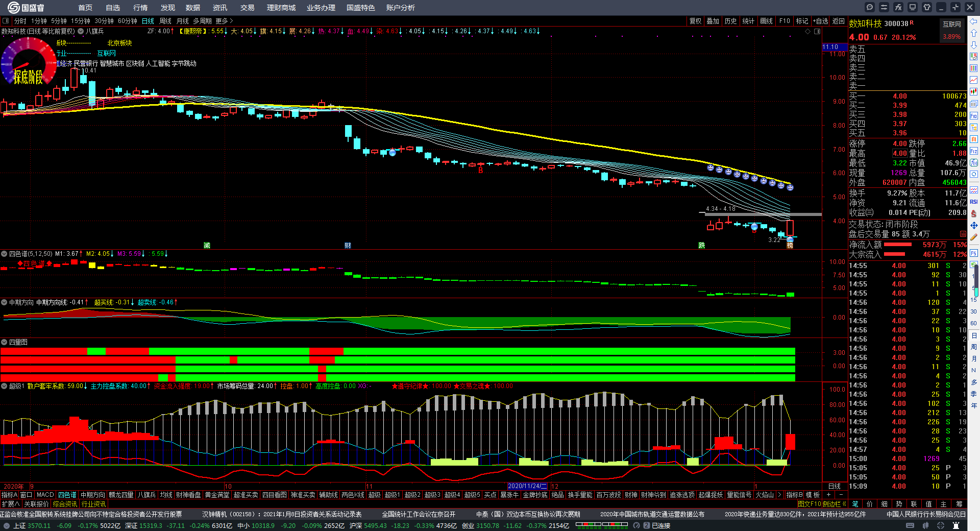This screenshot has height=531, width=980.
Task: Toggle the panel layout icon left of 分时
Action: tap(6, 21)
